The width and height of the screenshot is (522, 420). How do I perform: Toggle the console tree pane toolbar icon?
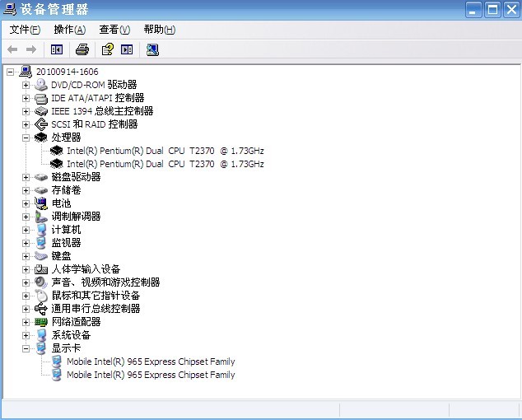(57, 50)
